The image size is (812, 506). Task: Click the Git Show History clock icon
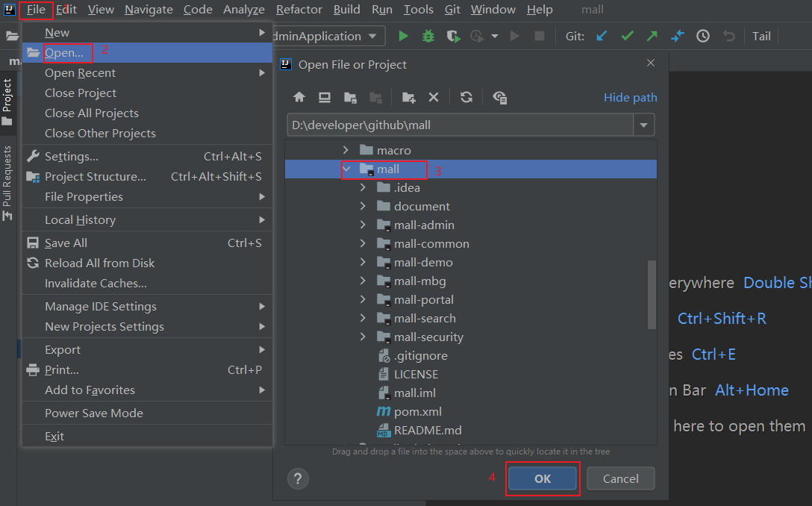pos(703,37)
